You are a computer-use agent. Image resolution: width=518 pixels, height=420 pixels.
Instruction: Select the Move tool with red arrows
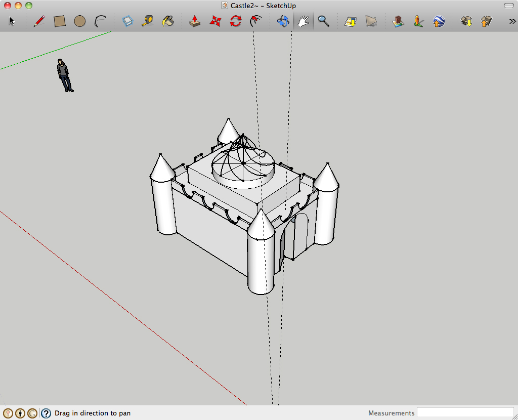[x=215, y=21]
